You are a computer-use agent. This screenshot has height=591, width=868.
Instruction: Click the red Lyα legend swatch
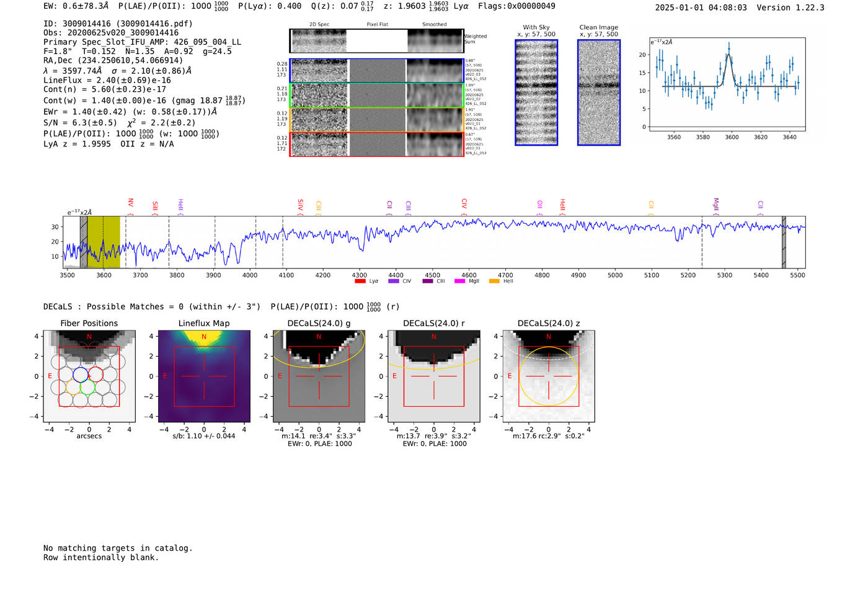[360, 282]
